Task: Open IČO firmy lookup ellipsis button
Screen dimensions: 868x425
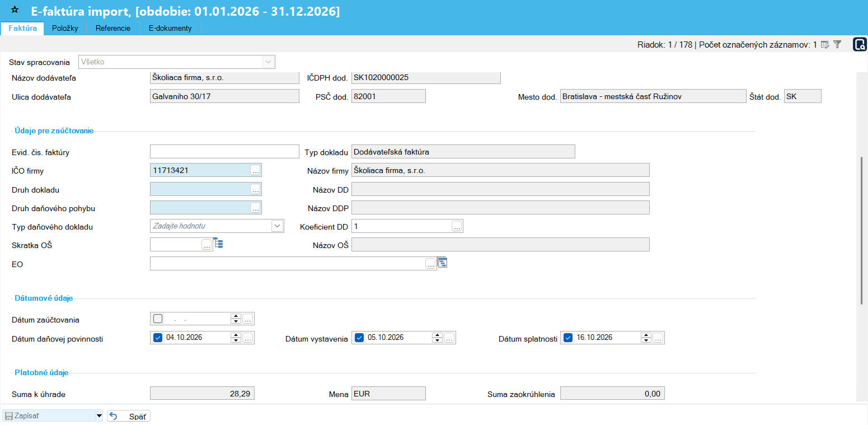Action: (x=255, y=170)
